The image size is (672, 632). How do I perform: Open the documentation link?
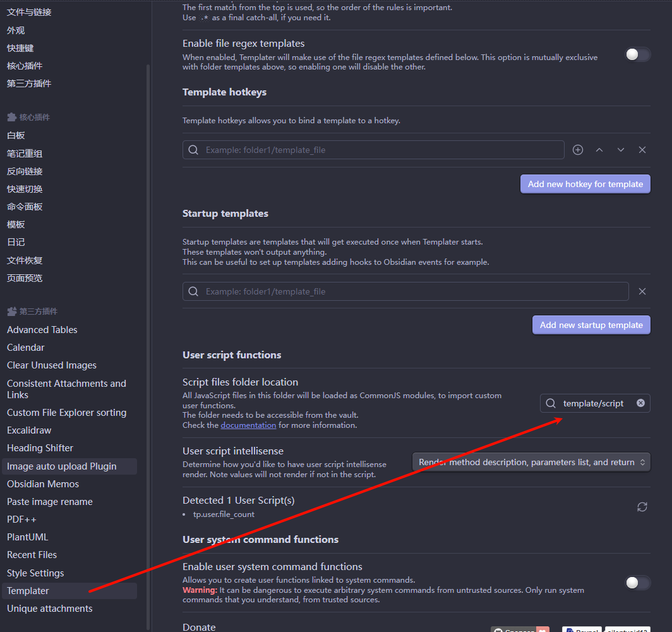pyautogui.click(x=248, y=425)
